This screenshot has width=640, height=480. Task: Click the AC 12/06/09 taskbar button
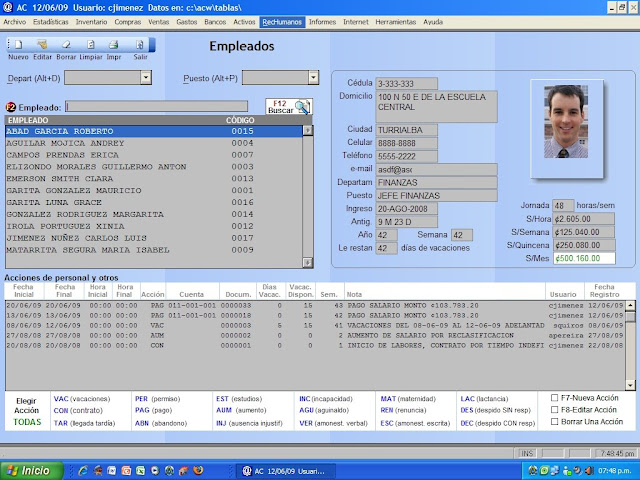[286, 471]
